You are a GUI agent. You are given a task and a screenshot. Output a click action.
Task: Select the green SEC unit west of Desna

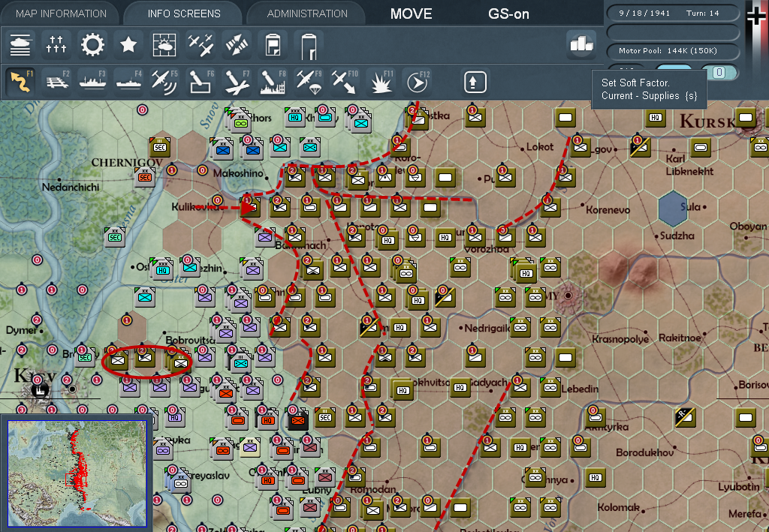pos(115,236)
